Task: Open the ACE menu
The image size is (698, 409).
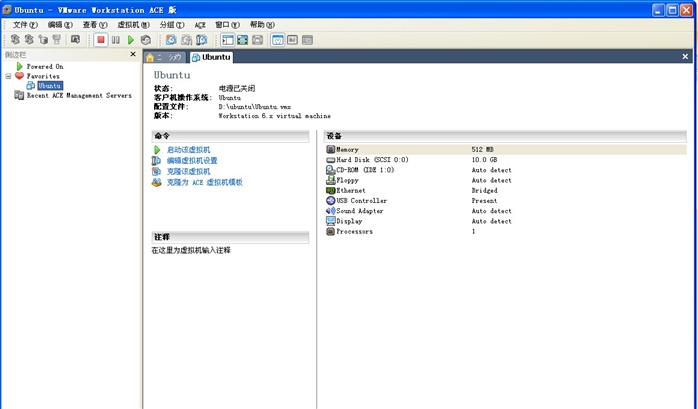Action: (200, 25)
